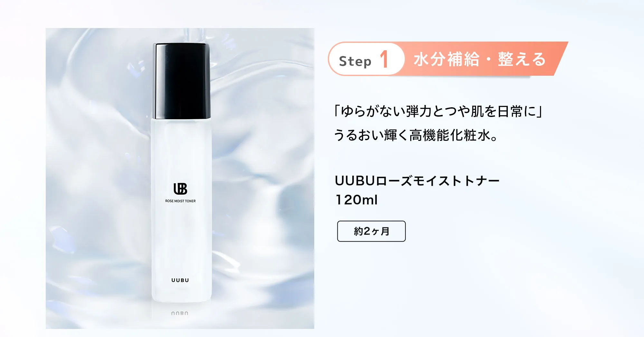The height and width of the screenshot is (337, 644).
Task: Select the Step 1 pill badge
Action: [366, 59]
